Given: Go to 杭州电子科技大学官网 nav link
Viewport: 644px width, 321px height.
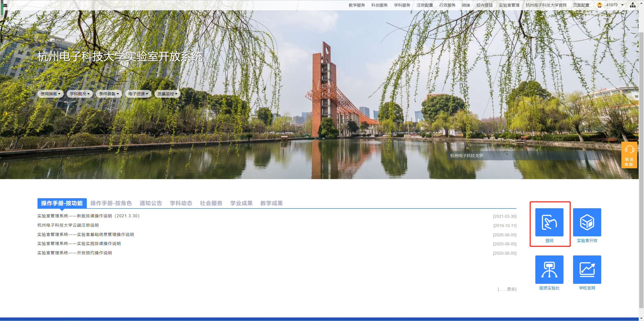Looking at the screenshot, I should coord(546,5).
